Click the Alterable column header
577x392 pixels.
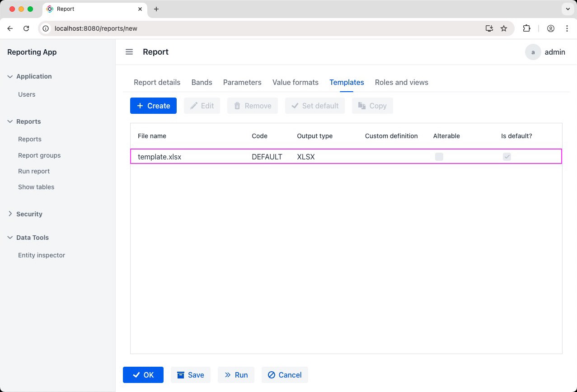pyautogui.click(x=446, y=136)
